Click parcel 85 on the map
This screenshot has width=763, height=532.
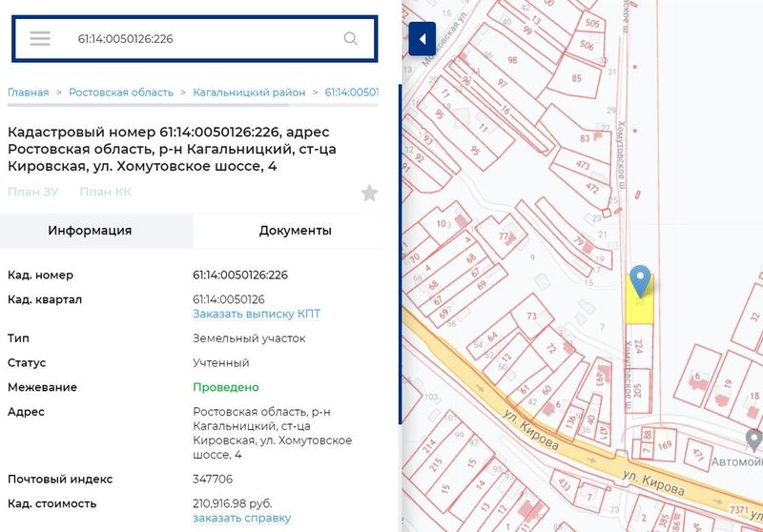click(x=577, y=78)
